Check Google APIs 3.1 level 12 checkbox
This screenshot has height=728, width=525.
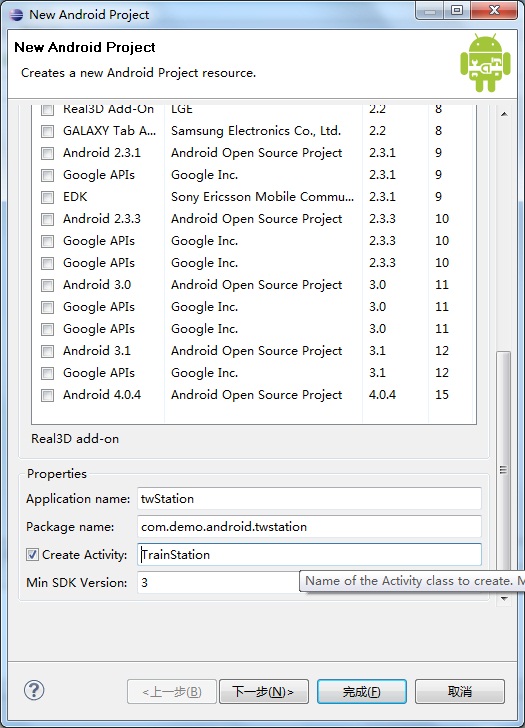(47, 373)
